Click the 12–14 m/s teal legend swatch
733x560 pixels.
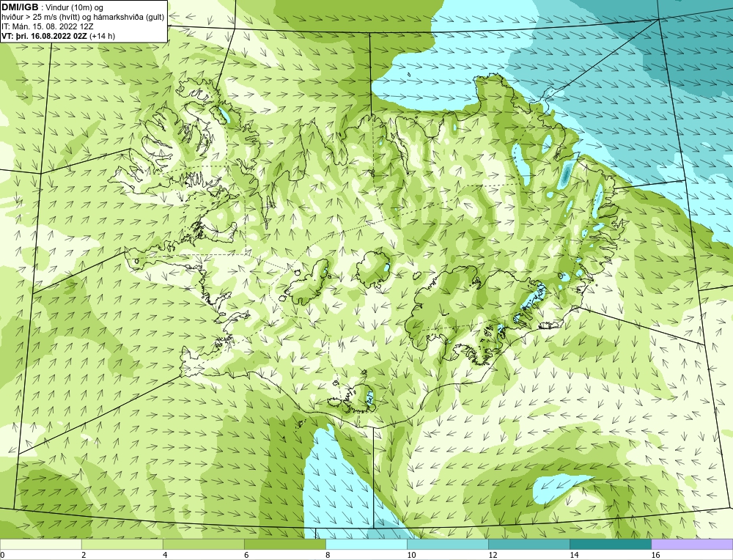529,544
